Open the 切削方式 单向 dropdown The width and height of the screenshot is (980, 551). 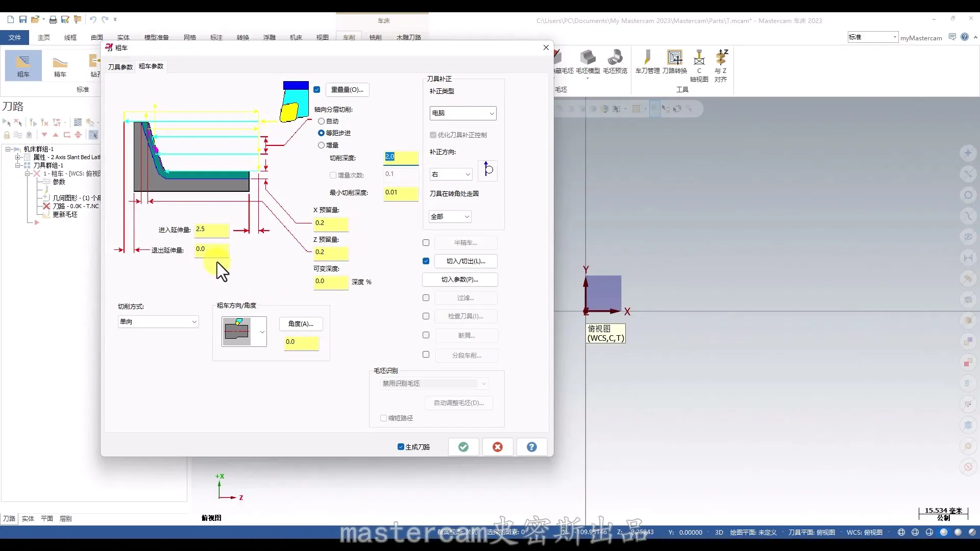[158, 322]
